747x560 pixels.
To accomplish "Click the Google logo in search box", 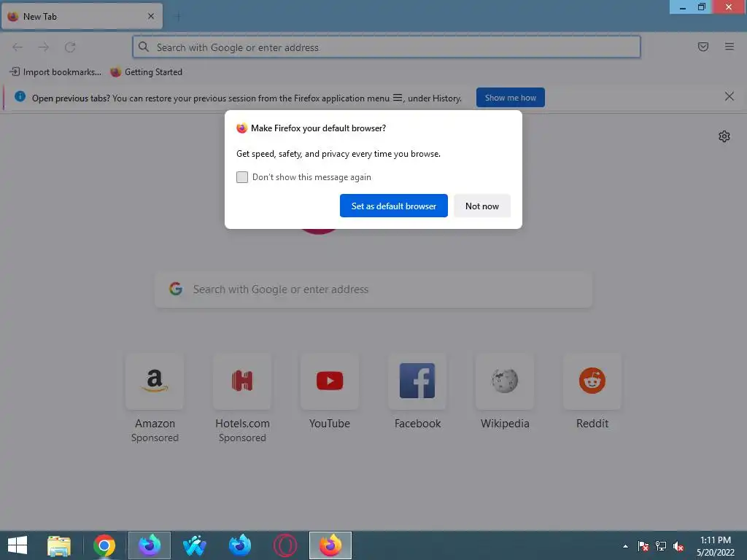I will tap(176, 289).
